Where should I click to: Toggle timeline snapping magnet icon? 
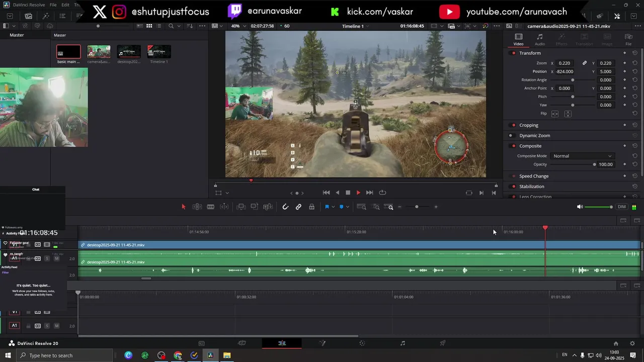[285, 207]
